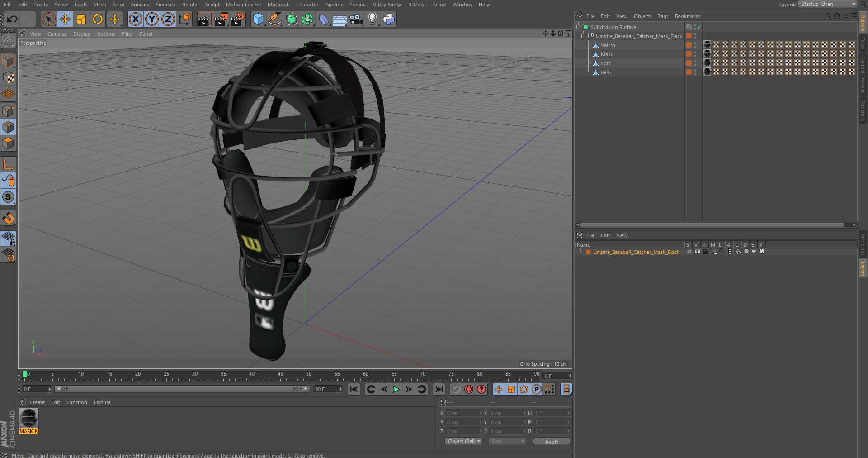This screenshot has height=458, width=868.
Task: Go to end of animation
Action: point(439,389)
